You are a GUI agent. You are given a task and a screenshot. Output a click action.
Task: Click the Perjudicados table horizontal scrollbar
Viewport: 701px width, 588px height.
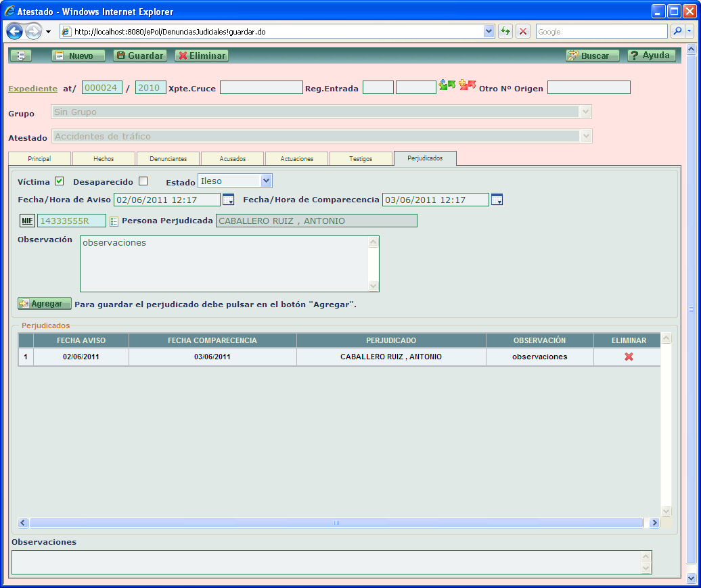click(336, 523)
